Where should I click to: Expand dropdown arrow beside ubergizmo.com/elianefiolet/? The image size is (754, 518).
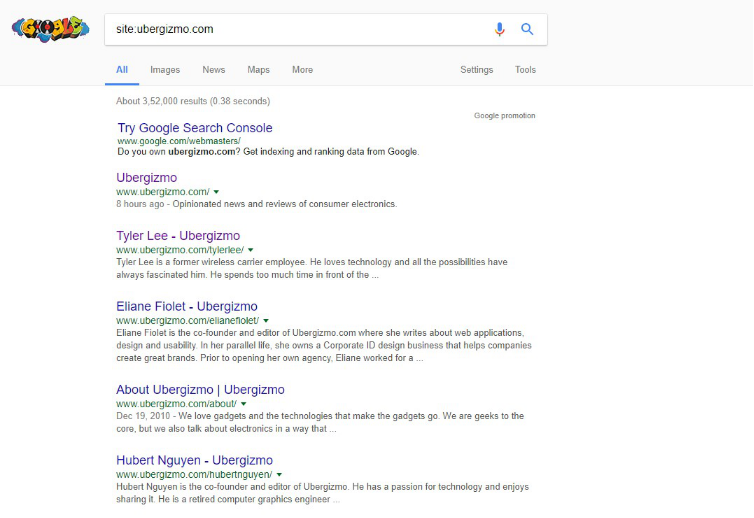[266, 321]
